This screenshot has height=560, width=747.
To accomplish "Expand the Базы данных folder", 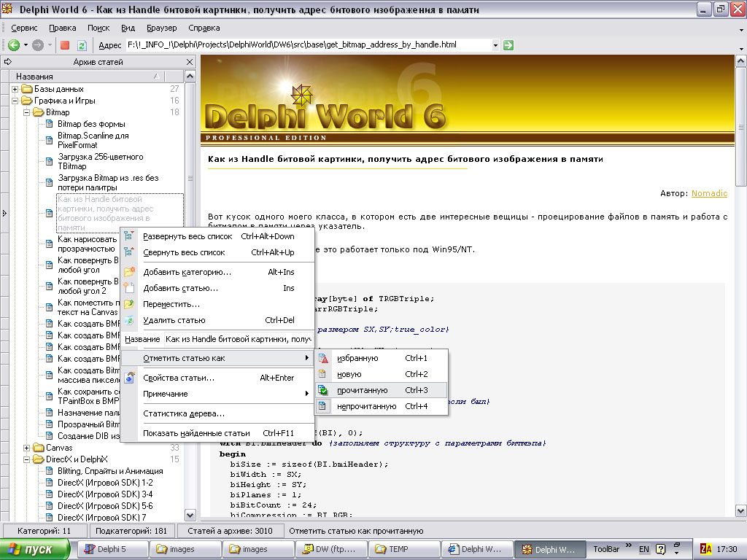I will coord(15,89).
